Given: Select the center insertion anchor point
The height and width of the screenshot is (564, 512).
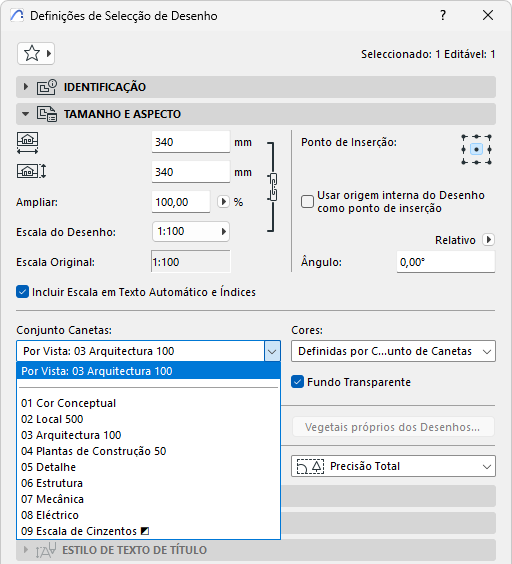Looking at the screenshot, I should pos(476,149).
